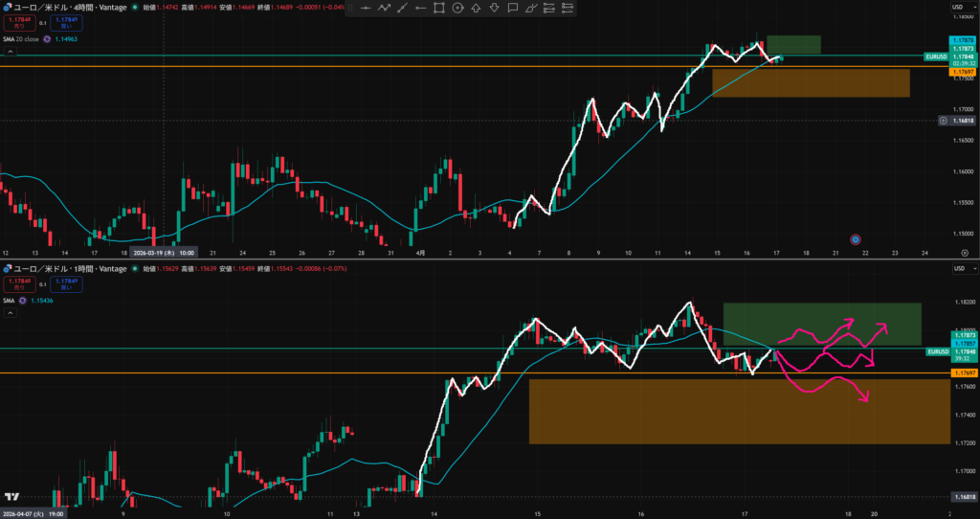Screen dimensions: 980x519
Task: Click the orange 1.17697 price label, top chart
Action: [961, 72]
